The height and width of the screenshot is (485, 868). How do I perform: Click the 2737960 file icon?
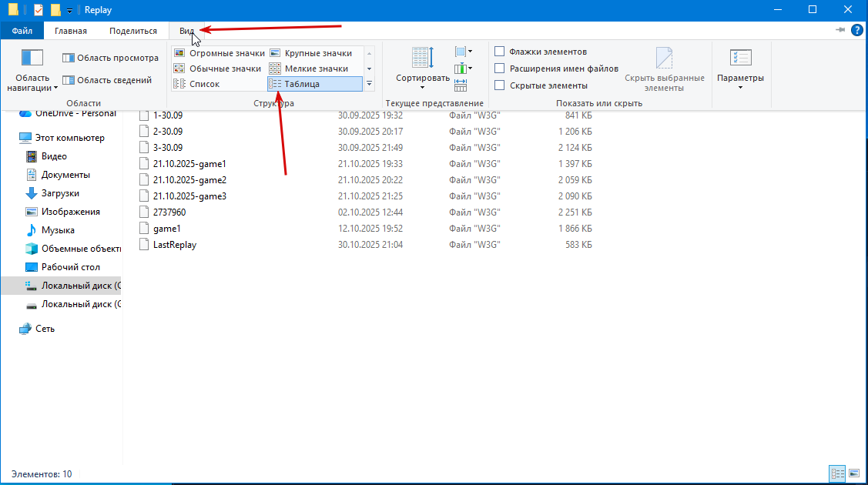click(144, 212)
